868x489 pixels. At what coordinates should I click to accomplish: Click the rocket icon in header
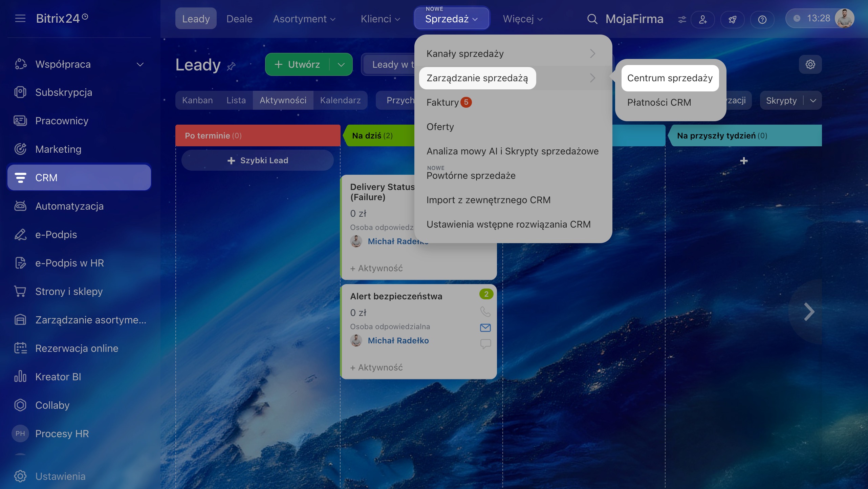pyautogui.click(x=733, y=19)
